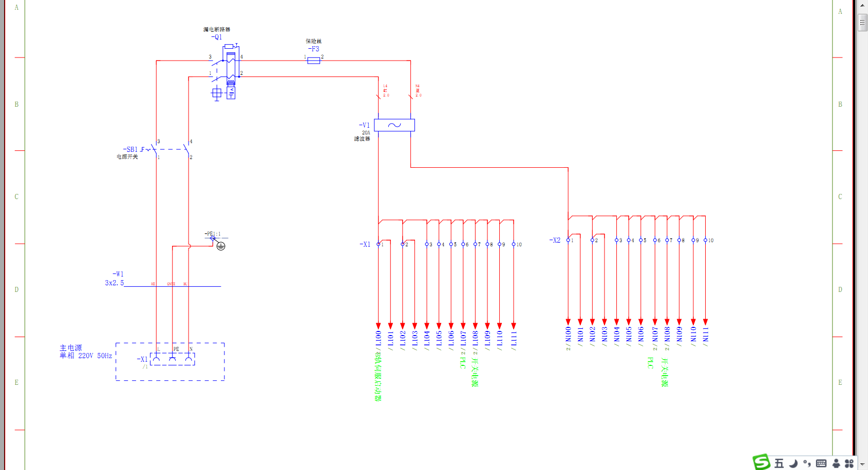
Task: Select the -V1 filter box symbol
Action: [x=394, y=125]
